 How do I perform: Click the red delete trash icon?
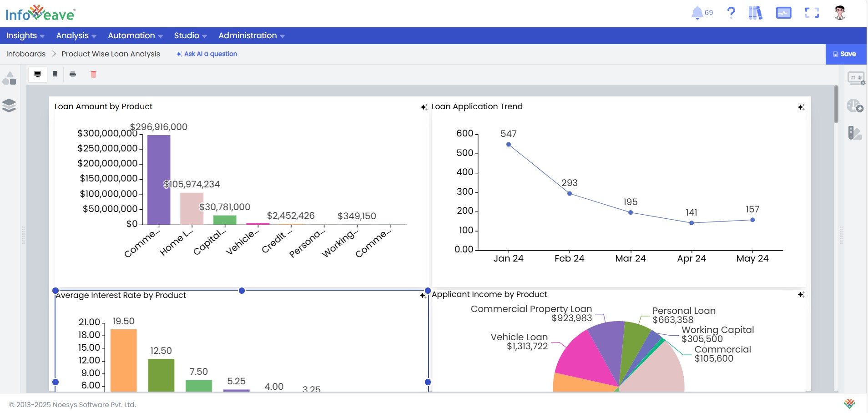(x=93, y=74)
